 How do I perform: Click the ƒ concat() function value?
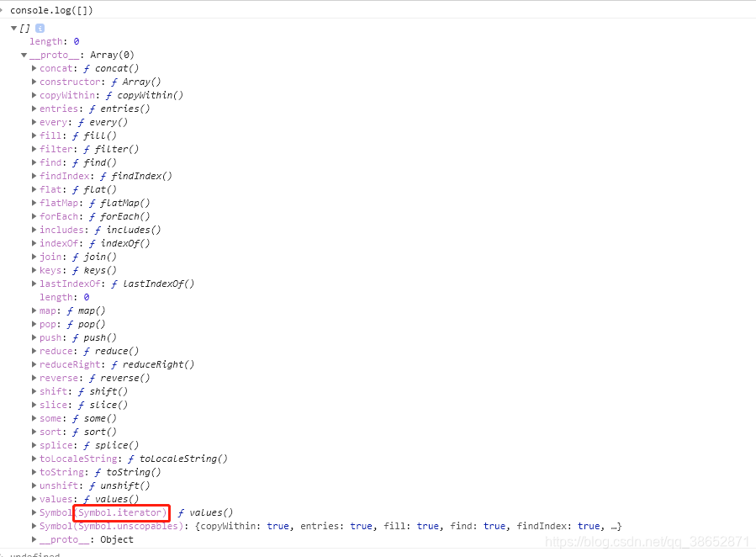click(111, 68)
